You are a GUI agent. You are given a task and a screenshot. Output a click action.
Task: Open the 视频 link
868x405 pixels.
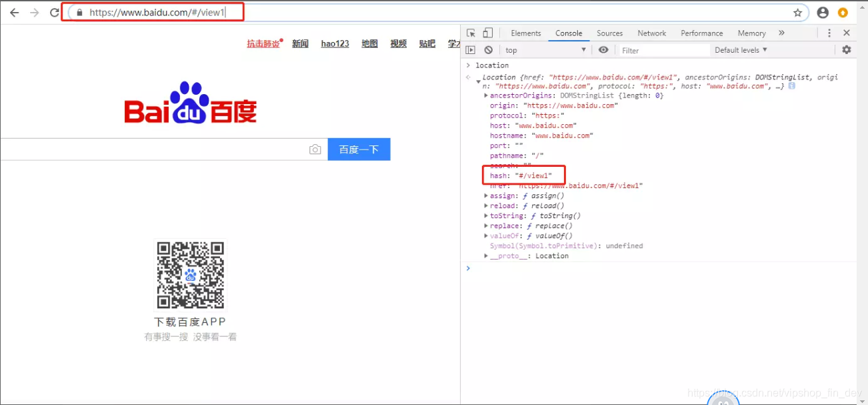[399, 43]
